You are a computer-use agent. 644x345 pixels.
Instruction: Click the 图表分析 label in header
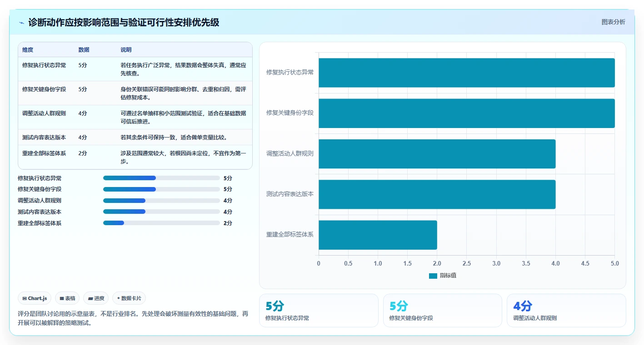(613, 22)
